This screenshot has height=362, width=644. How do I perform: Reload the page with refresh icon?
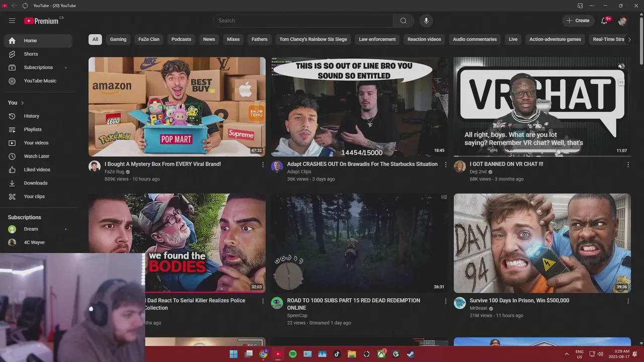pyautogui.click(x=25, y=6)
